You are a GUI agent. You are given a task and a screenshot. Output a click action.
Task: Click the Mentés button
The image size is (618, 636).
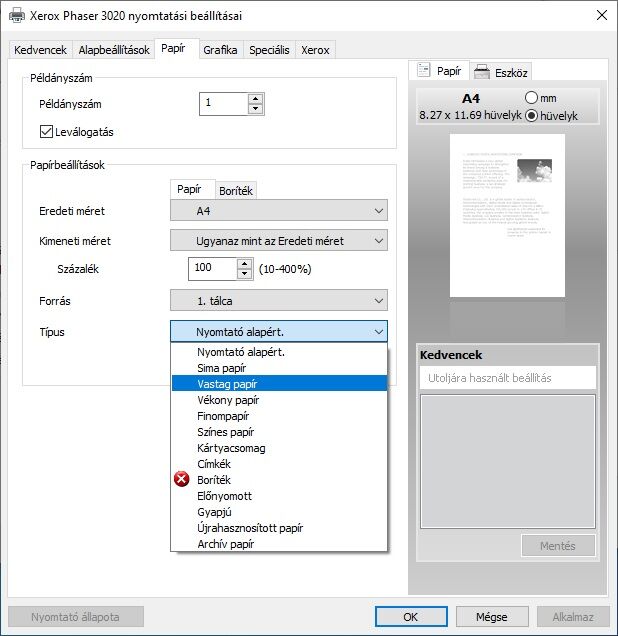point(558,546)
